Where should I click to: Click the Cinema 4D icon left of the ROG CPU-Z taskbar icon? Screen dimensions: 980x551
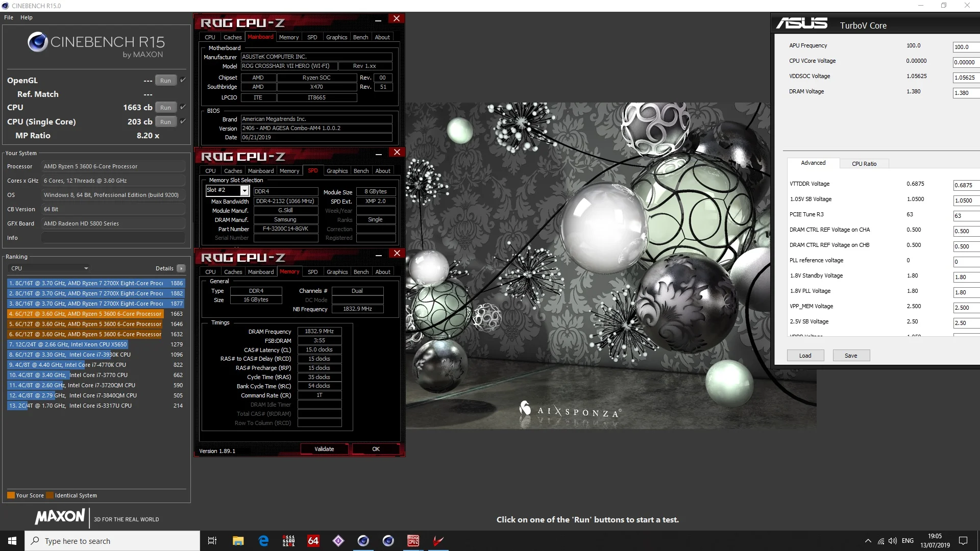click(x=388, y=541)
